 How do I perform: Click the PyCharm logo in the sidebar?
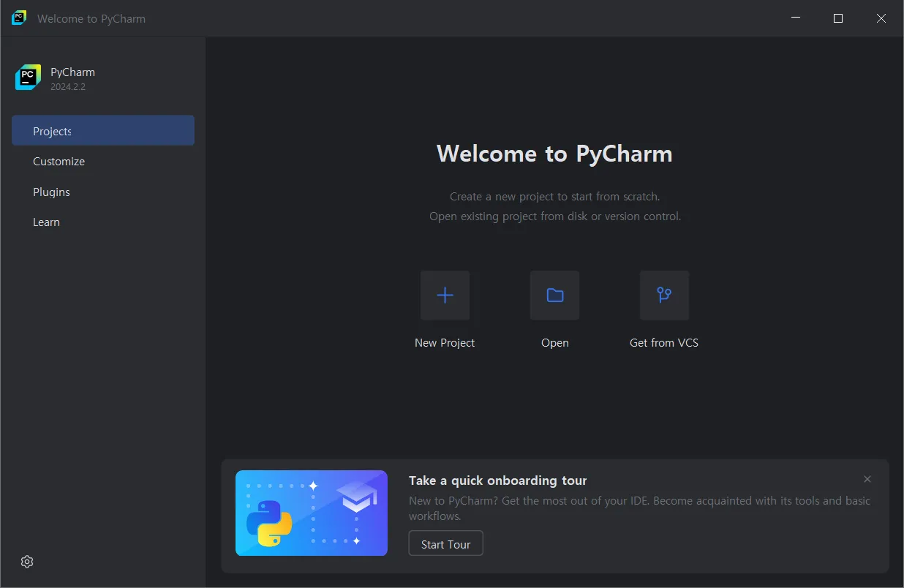pos(28,78)
